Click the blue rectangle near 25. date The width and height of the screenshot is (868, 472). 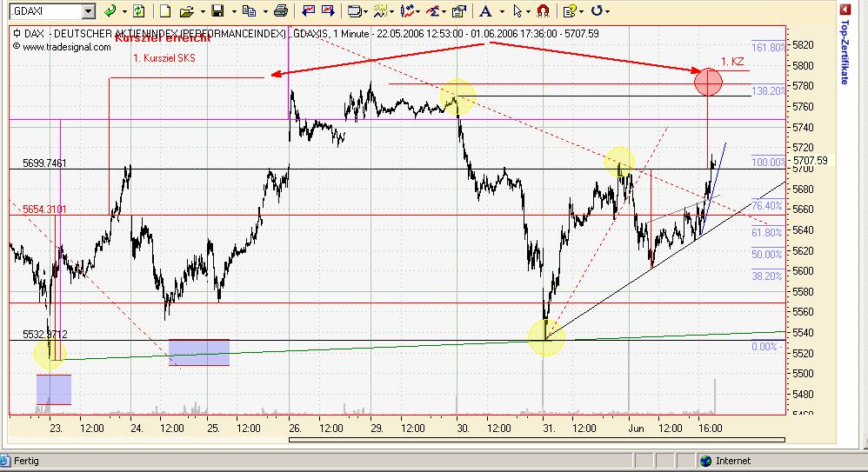[199, 352]
